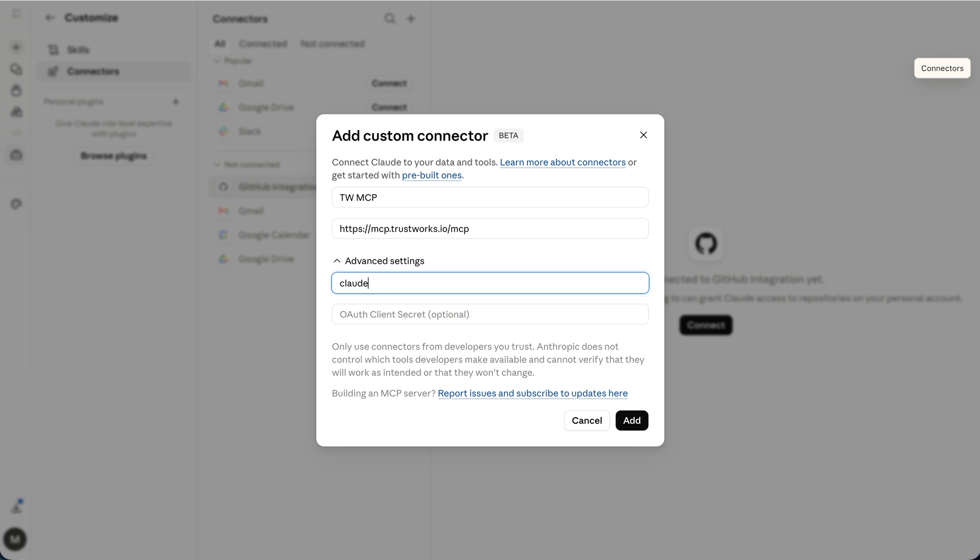Click the black Connect button for GitHub
Image resolution: width=980 pixels, height=560 pixels.
[706, 325]
